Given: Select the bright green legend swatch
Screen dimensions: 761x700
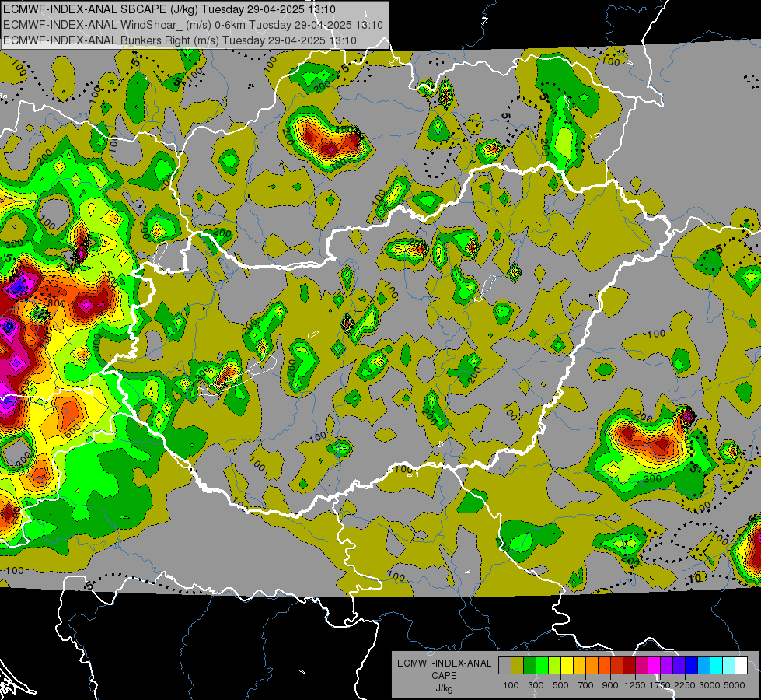Looking at the screenshot, I should tap(542, 666).
